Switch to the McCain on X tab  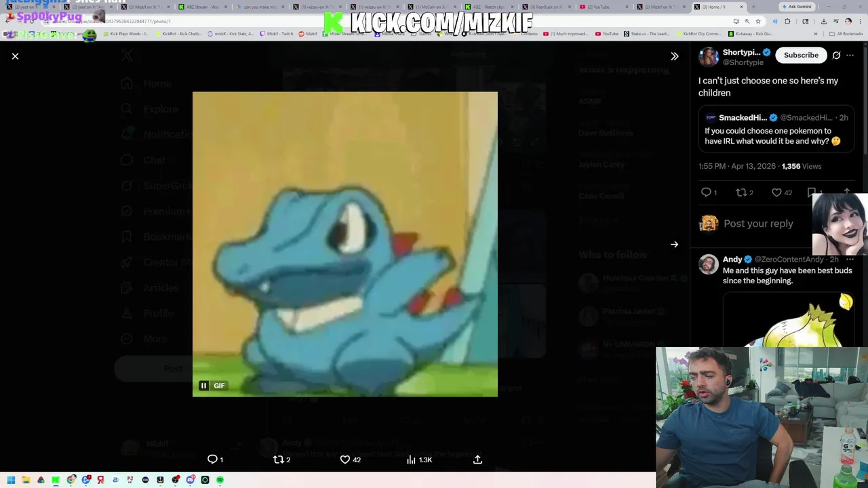pos(431,7)
